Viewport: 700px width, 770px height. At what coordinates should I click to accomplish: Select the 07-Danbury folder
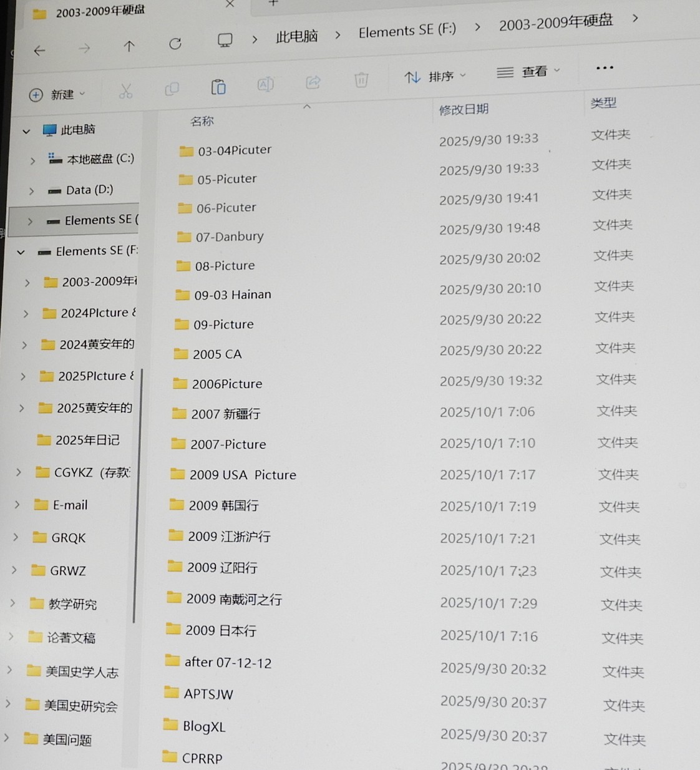[x=229, y=237]
